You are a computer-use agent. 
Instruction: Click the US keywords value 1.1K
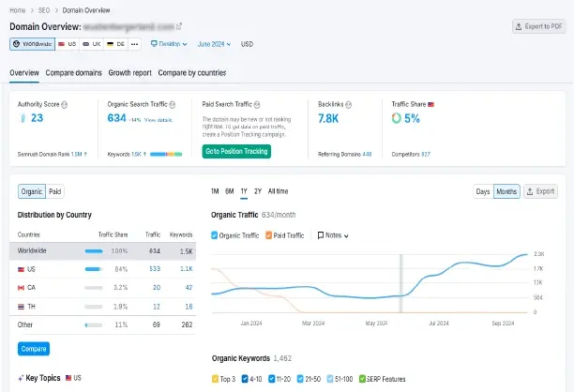click(187, 269)
